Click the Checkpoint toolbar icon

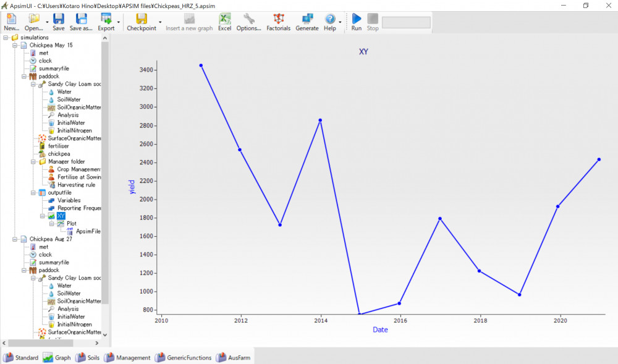coord(142,19)
